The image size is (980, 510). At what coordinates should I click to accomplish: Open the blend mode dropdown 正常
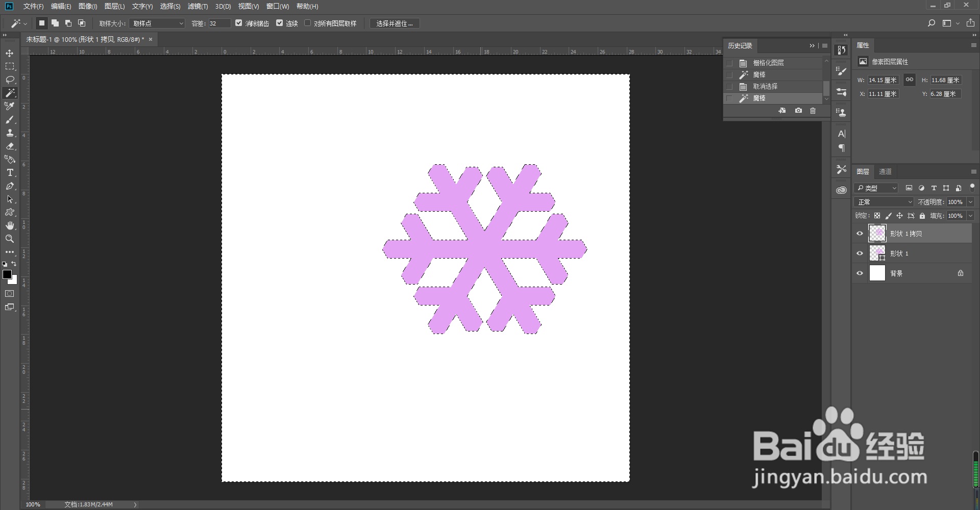884,202
